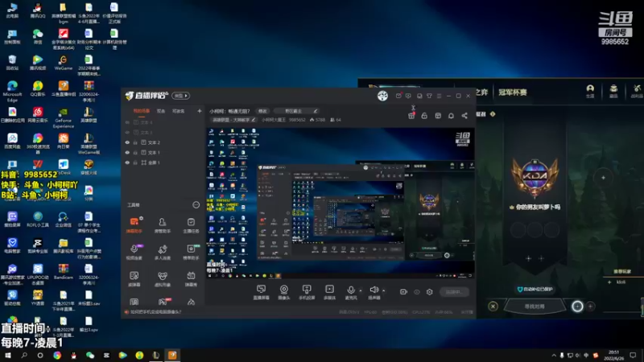Toggle visibility eye for 文本 4

click(x=127, y=122)
